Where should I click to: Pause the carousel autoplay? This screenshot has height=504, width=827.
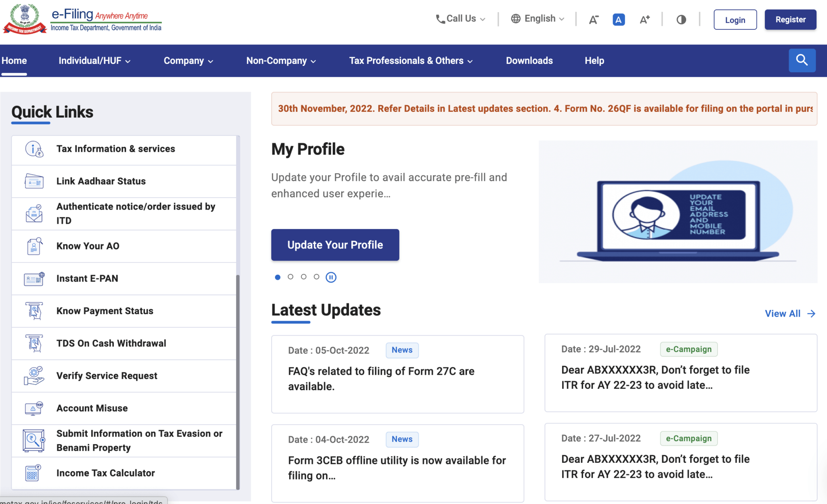(331, 277)
